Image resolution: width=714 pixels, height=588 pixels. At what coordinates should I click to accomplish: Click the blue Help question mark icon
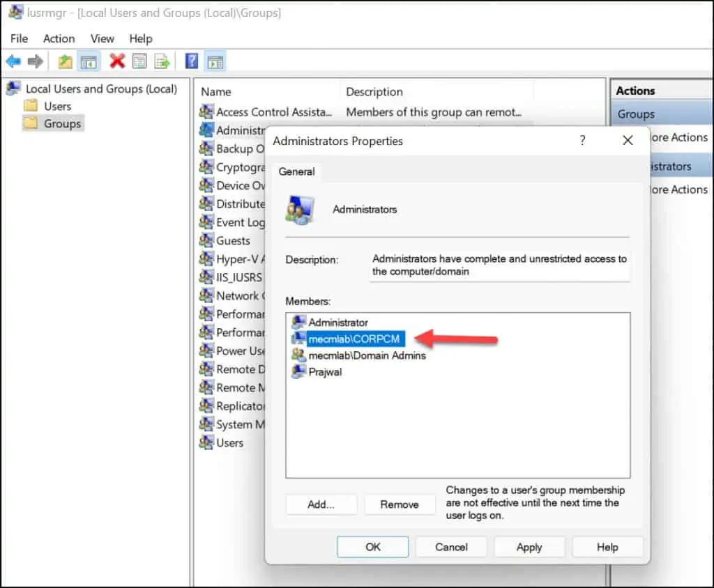pyautogui.click(x=192, y=62)
